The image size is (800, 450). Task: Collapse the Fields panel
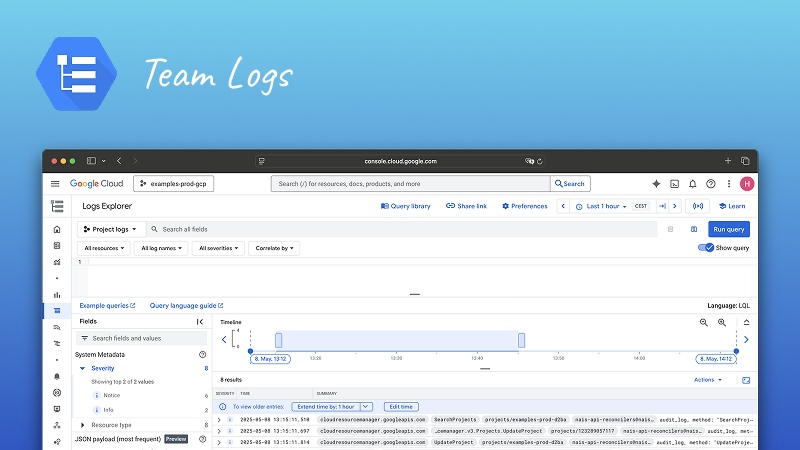[x=200, y=322]
